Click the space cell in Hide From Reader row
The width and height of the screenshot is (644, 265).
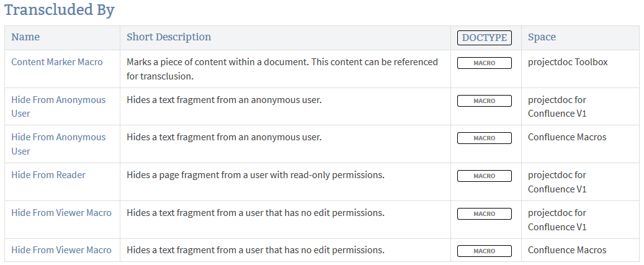point(557,182)
